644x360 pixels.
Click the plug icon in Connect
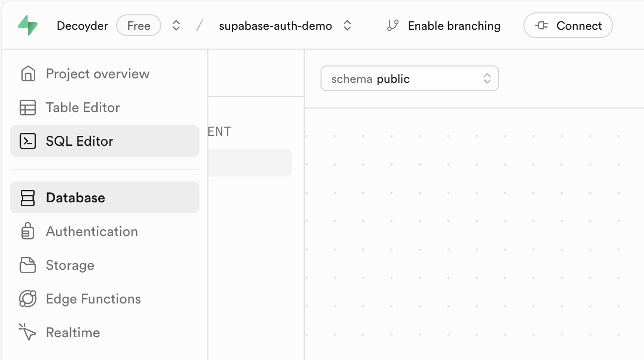[x=541, y=26]
